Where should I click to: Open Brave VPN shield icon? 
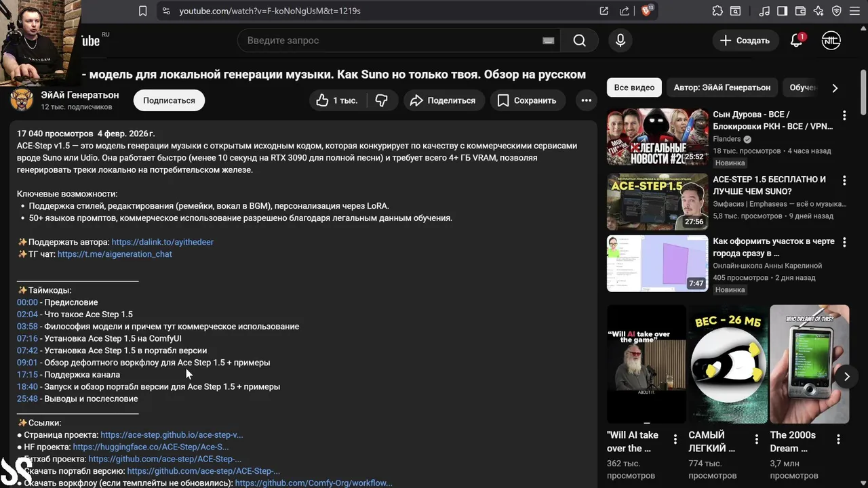click(x=837, y=11)
